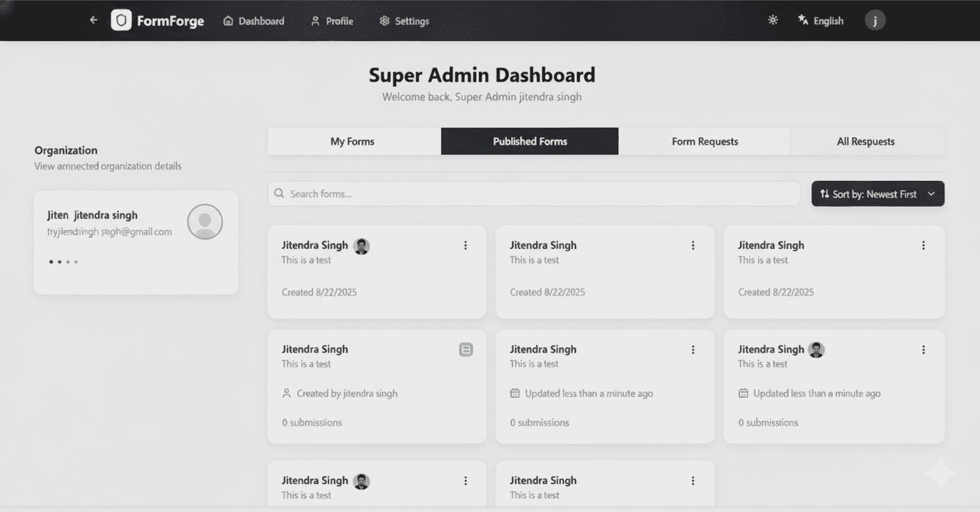Open three-dot menu on first form card
The width and height of the screenshot is (980, 512).
[x=466, y=246]
